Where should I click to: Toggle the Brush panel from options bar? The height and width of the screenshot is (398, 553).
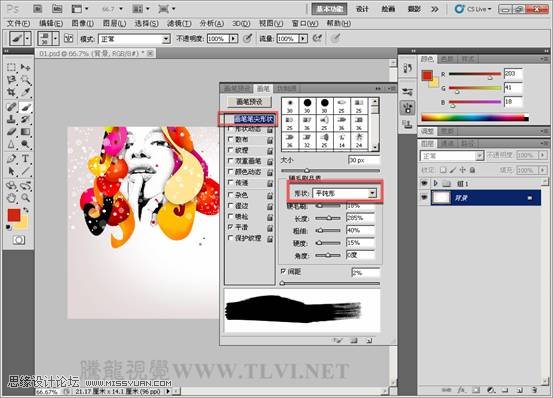point(68,38)
